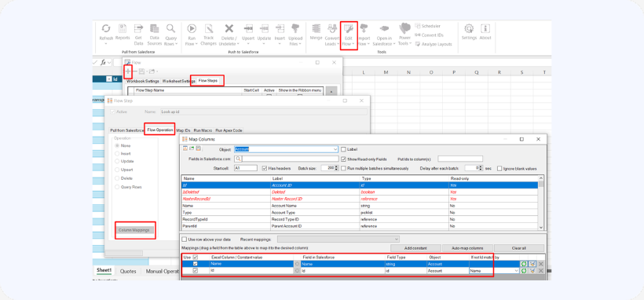Image resolution: width=644 pixels, height=300 pixels.
Task: Click the green refresh icon on Id mapping row
Action: click(524, 271)
